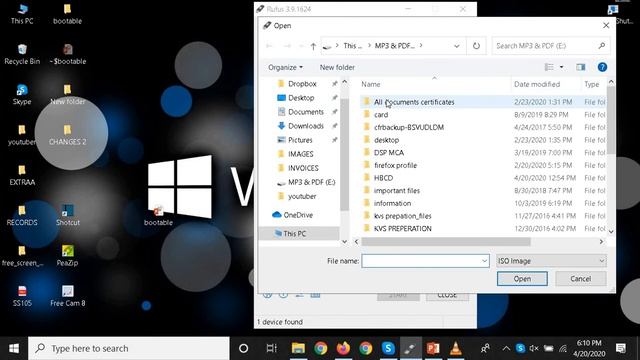Image resolution: width=640 pixels, height=360 pixels.
Task: Select Desktop in navigation pane
Action: 301,98
